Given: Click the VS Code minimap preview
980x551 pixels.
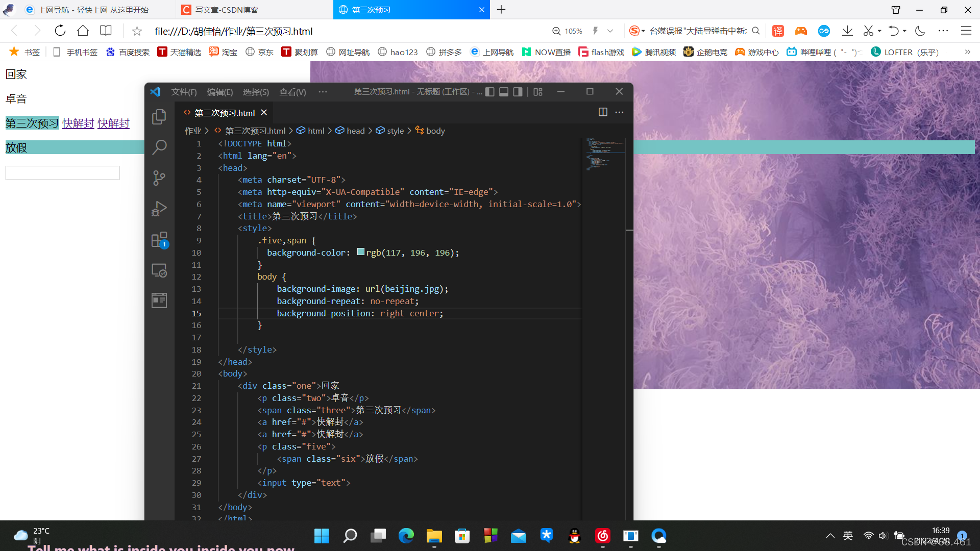Looking at the screenshot, I should point(605,153).
